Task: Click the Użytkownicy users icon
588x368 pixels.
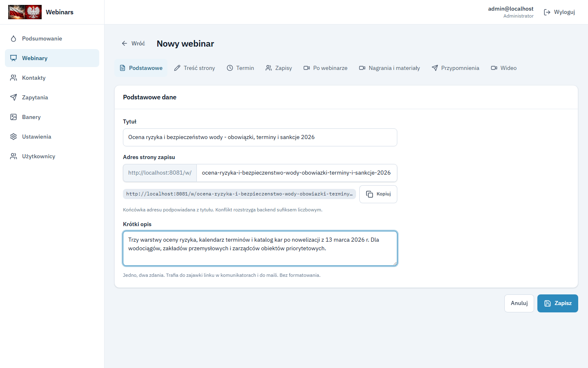Action: (13, 156)
